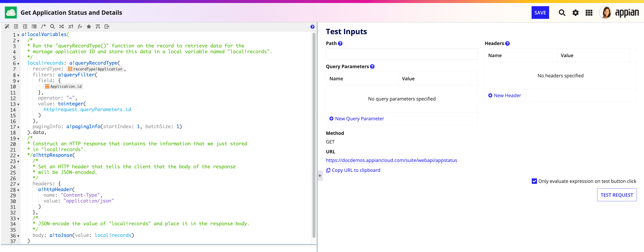Collapse code fold at line 1
The height and width of the screenshot is (252, 644).
pyautogui.click(x=18, y=35)
